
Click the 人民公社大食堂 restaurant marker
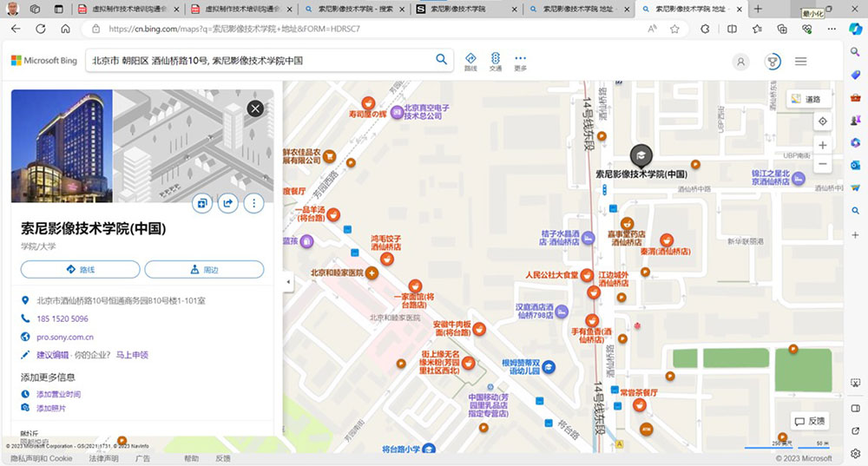[x=587, y=276]
